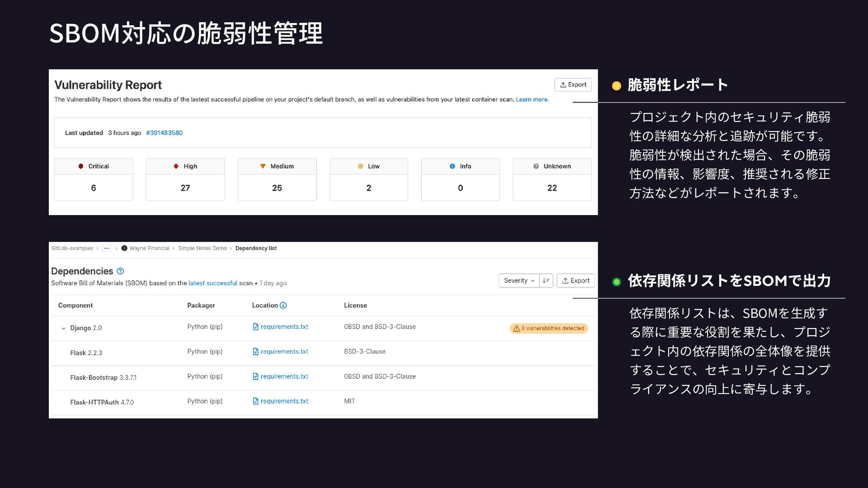Go to the GitLab-examples breadcrumb
868x488 pixels.
[x=72, y=248]
